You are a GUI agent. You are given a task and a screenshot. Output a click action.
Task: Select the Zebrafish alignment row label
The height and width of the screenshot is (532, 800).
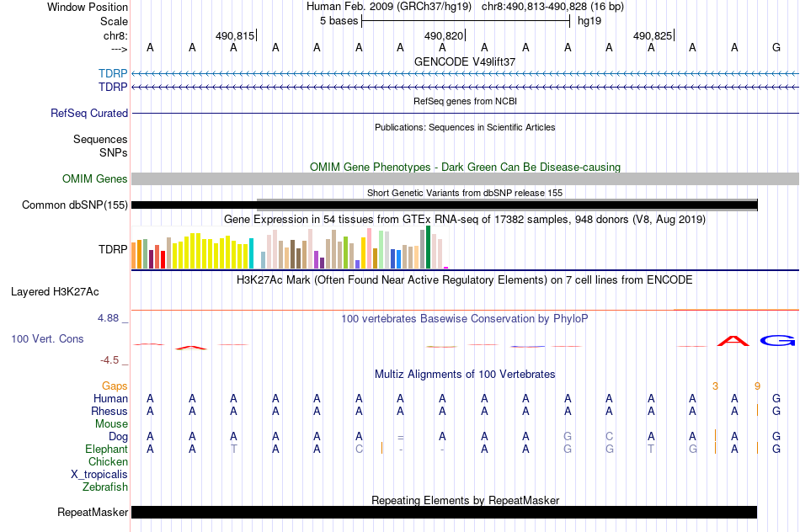[105, 487]
